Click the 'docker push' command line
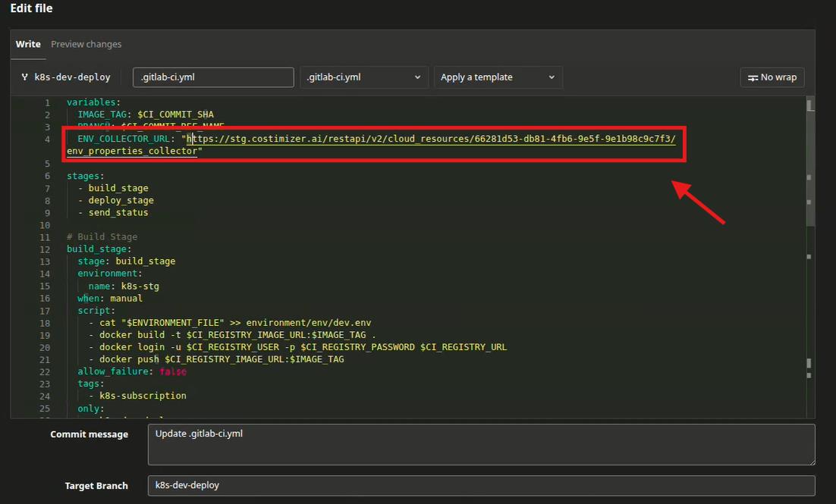836x504 pixels. (x=216, y=359)
